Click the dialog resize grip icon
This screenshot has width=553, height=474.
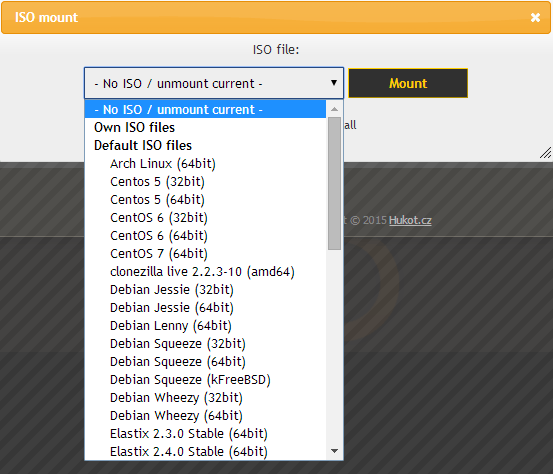545,153
